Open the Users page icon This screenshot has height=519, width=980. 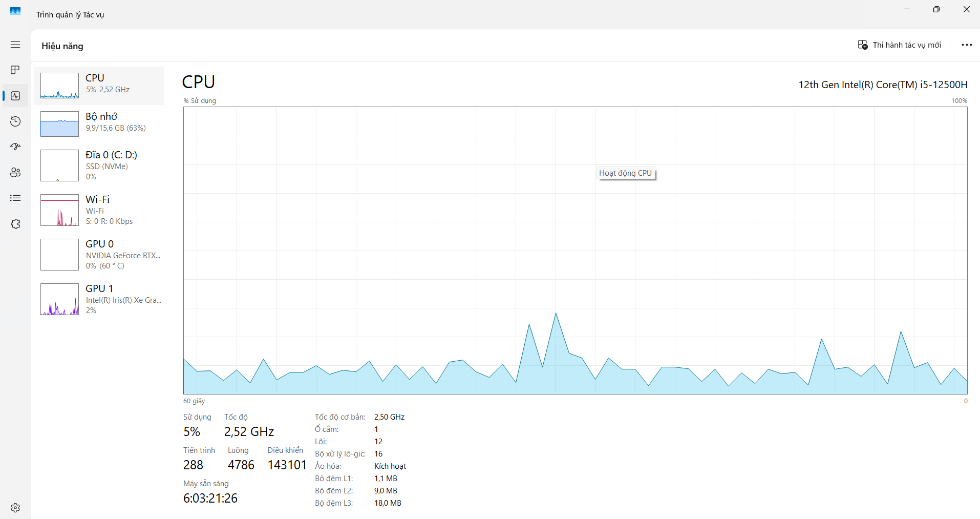click(x=15, y=173)
